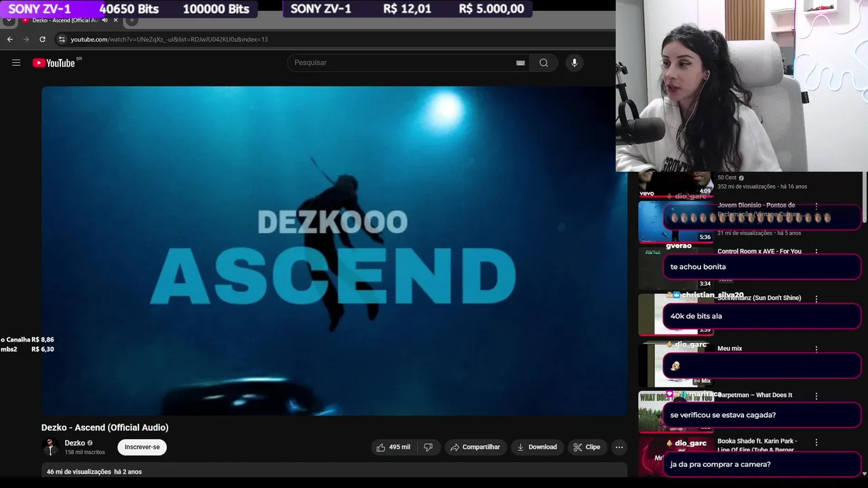This screenshot has width=868, height=488.
Task: Open the Dezko channel name link
Action: [75, 443]
